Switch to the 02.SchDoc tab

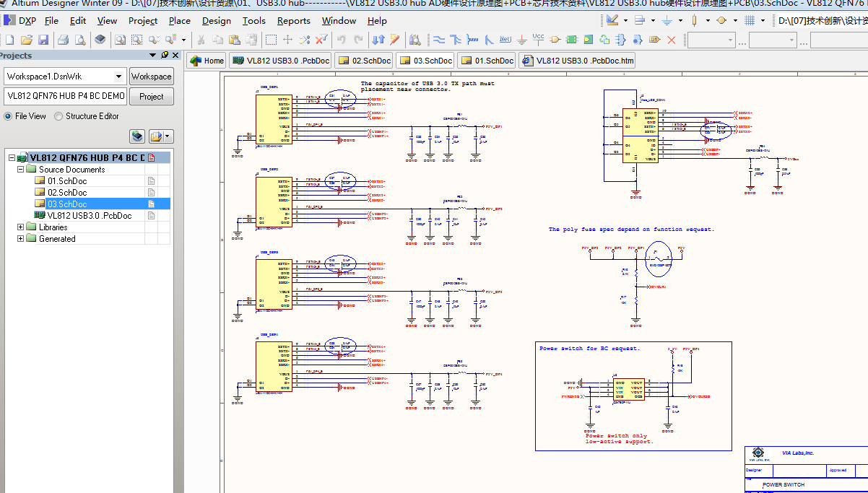coord(363,61)
